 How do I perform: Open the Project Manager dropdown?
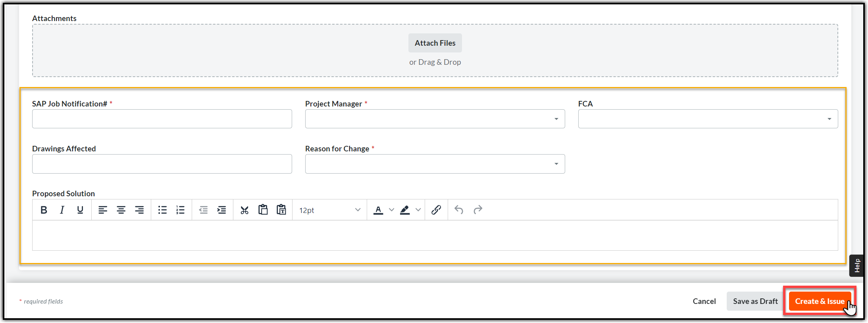click(x=435, y=119)
